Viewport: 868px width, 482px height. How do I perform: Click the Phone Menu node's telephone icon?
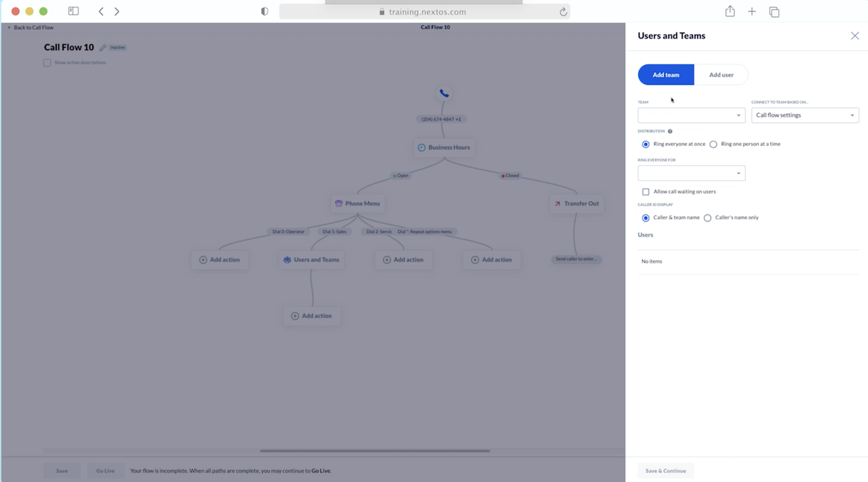point(339,203)
